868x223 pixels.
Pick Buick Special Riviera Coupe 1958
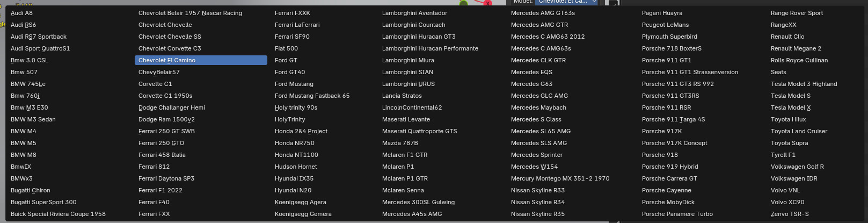coord(58,214)
